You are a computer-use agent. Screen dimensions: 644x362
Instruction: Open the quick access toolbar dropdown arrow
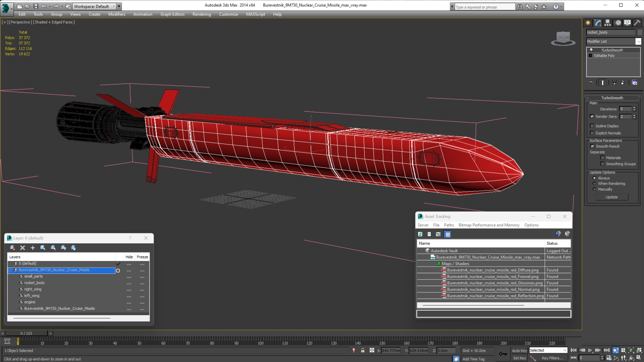click(119, 6)
